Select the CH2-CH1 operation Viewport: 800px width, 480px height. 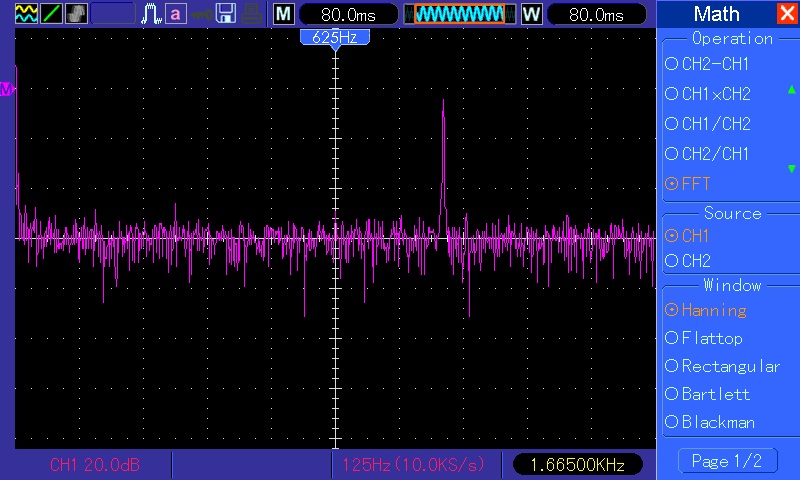(x=707, y=64)
